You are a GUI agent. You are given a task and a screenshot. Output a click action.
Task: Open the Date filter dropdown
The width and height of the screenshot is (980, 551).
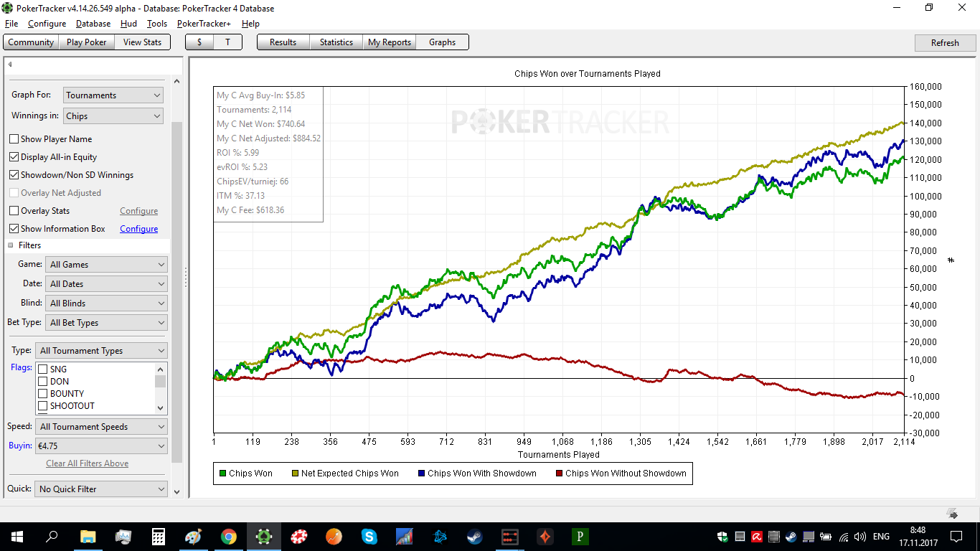pyautogui.click(x=106, y=284)
